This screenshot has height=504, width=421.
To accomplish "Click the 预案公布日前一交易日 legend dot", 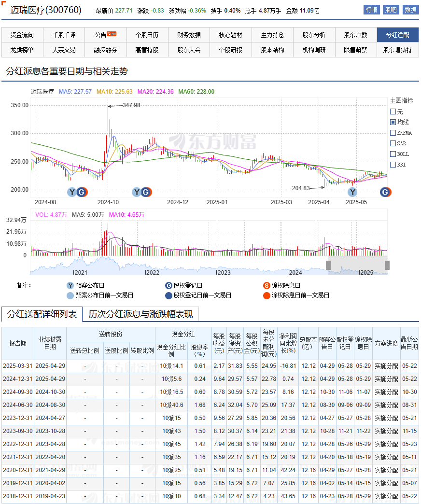I will click(x=70, y=295).
